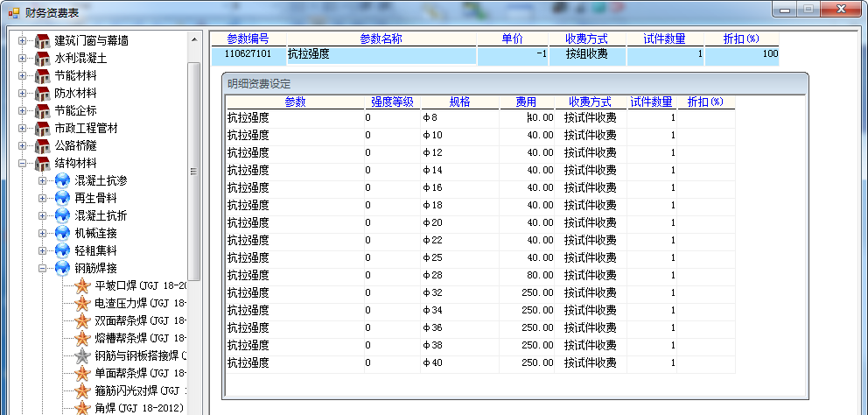Click the globe icon for 机械连接
The height and width of the screenshot is (415, 868).
pos(62,233)
